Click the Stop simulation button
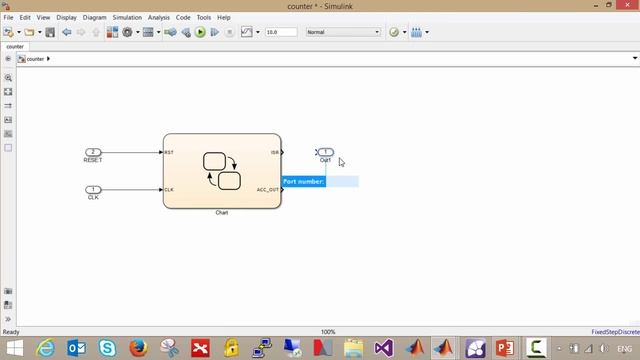Viewport: 640px width, 360px height. coord(229,32)
